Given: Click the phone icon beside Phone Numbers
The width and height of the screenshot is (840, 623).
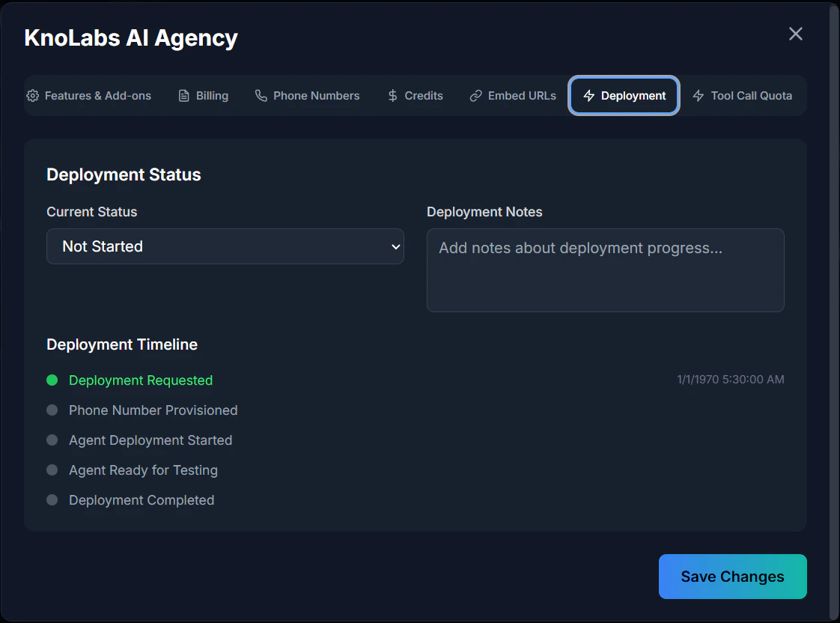Looking at the screenshot, I should [260, 96].
